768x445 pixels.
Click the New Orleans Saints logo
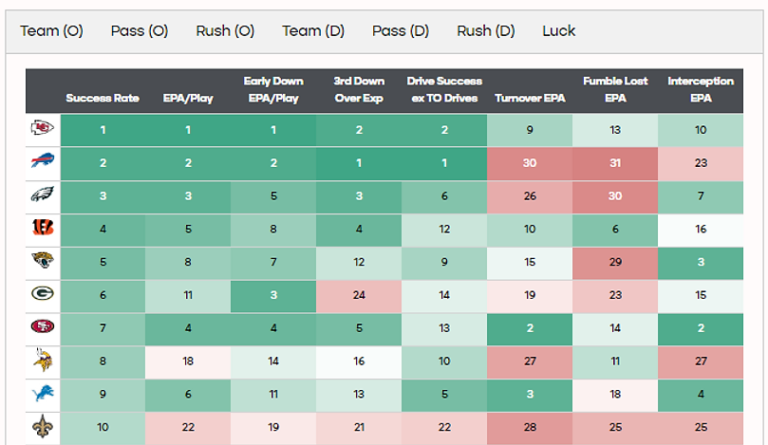(43, 427)
